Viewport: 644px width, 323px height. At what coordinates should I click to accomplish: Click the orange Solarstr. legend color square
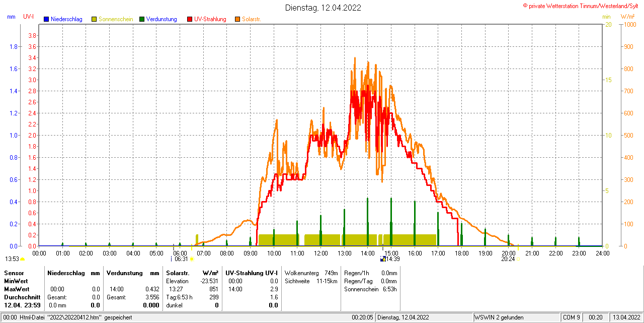coord(237,19)
